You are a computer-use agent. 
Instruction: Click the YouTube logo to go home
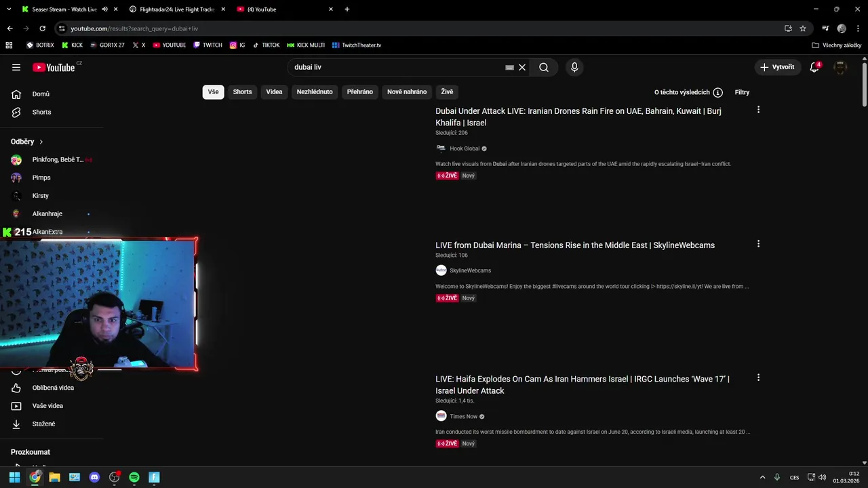click(54, 67)
